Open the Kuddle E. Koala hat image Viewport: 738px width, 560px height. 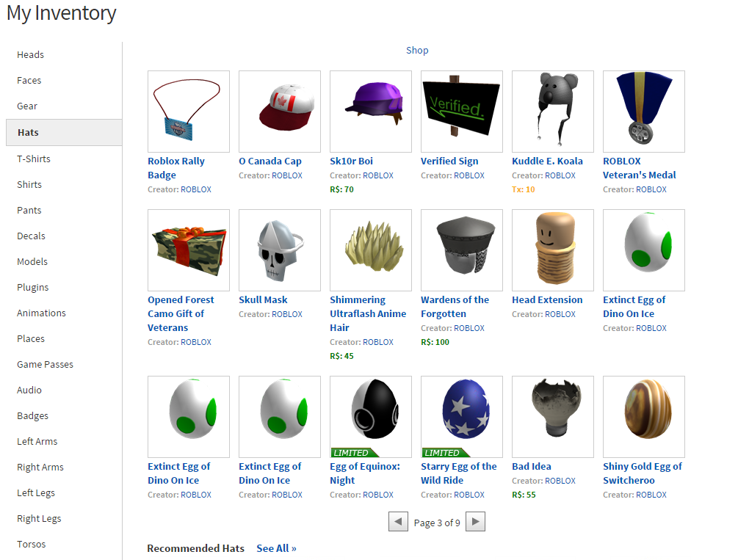[553, 112]
